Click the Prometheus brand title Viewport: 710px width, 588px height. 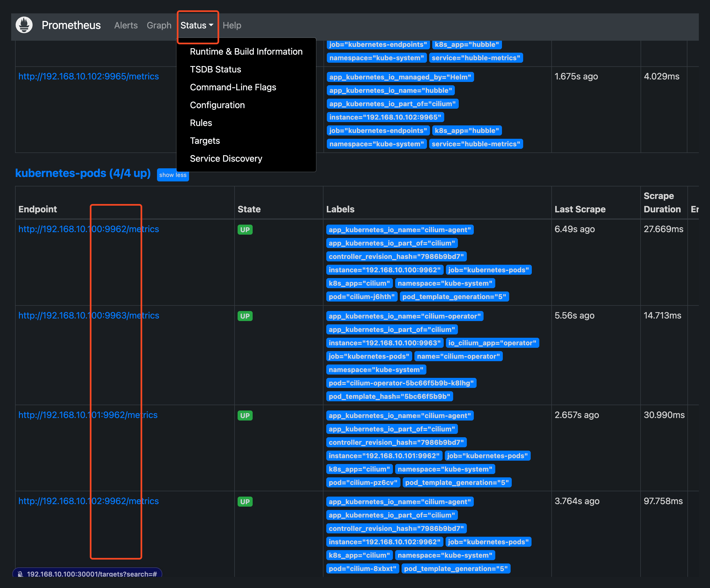click(71, 25)
